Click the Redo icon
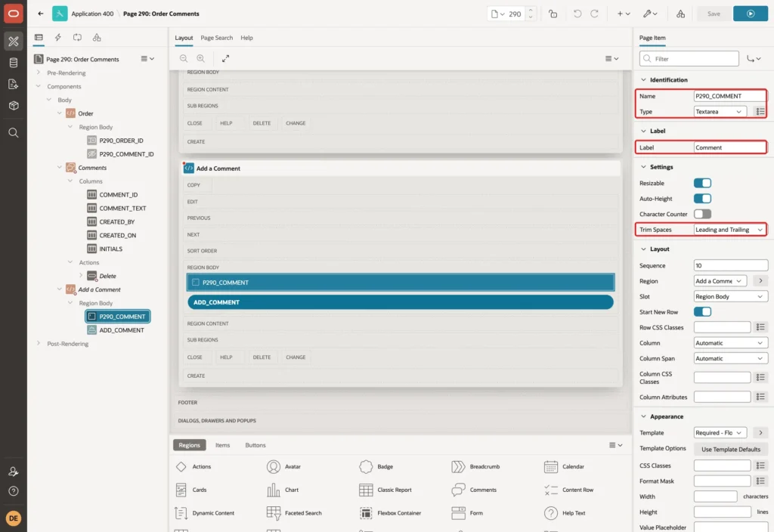Image resolution: width=774 pixels, height=532 pixels. (x=594, y=14)
